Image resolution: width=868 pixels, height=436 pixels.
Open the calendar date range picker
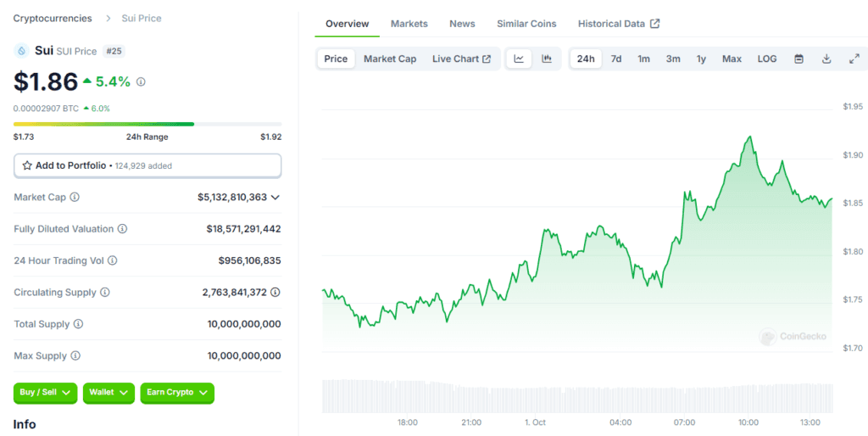(x=798, y=59)
